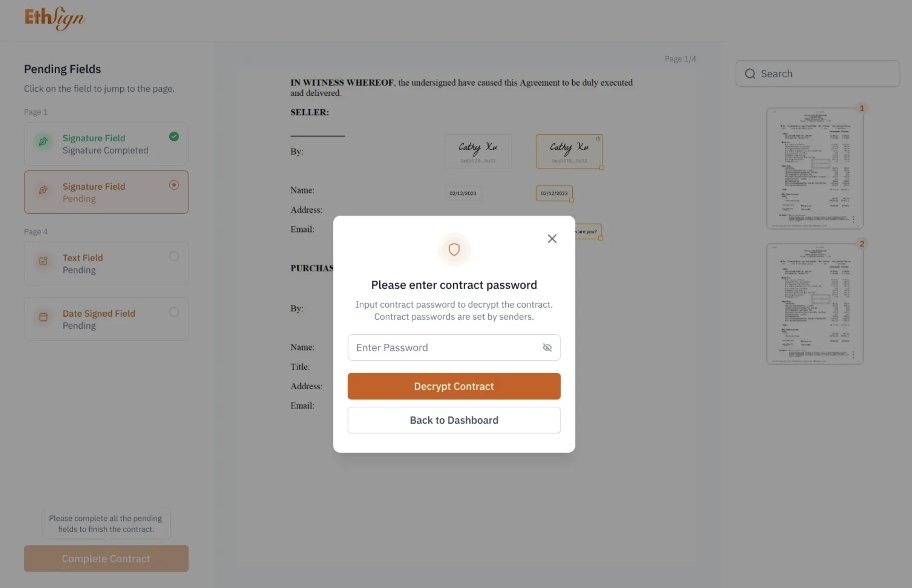Image resolution: width=912 pixels, height=588 pixels.
Task: Click the EthSign logo
Action: 55,18
